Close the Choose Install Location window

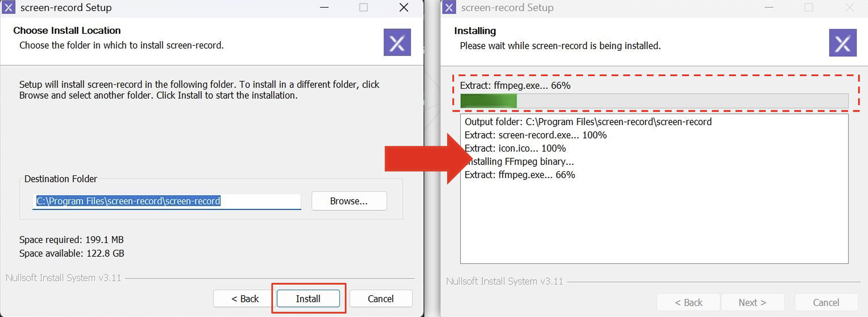[x=404, y=7]
